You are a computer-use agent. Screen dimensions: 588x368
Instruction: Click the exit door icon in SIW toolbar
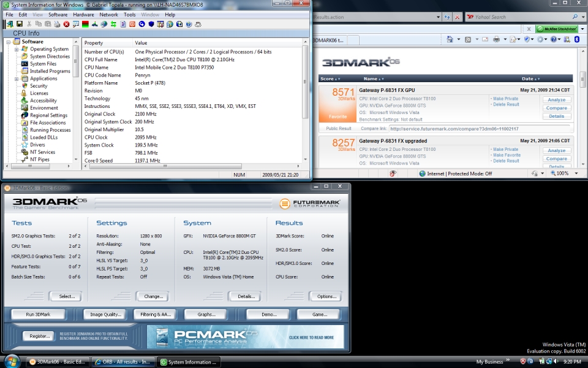point(10,24)
